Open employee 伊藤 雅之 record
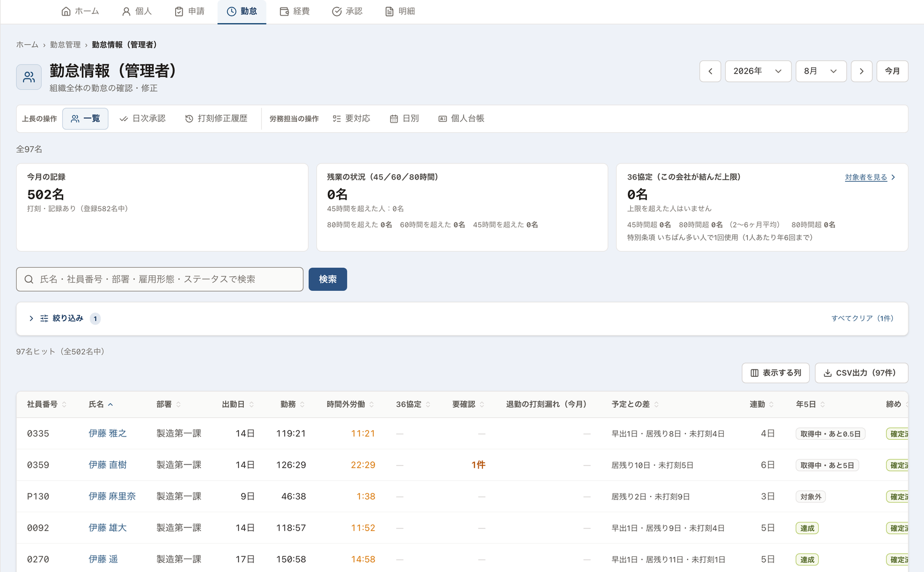Screen dimensions: 924x572 click(107, 433)
